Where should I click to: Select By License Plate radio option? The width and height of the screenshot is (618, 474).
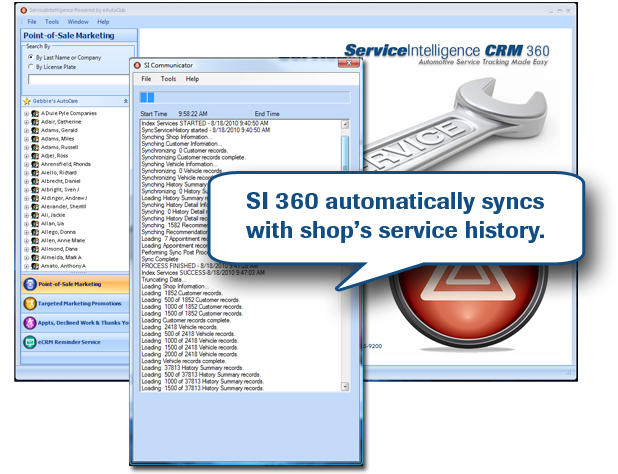(31, 67)
